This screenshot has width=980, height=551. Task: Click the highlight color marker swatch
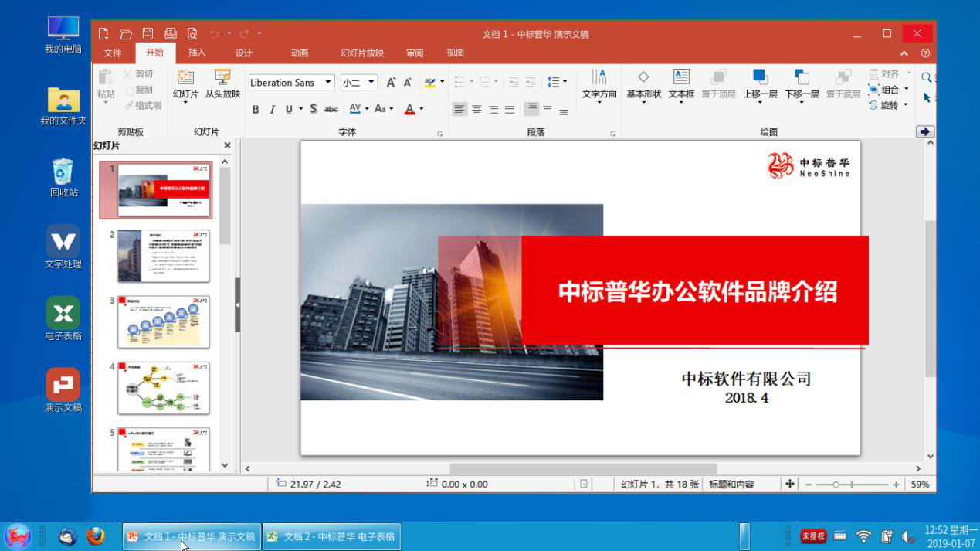pyautogui.click(x=430, y=82)
